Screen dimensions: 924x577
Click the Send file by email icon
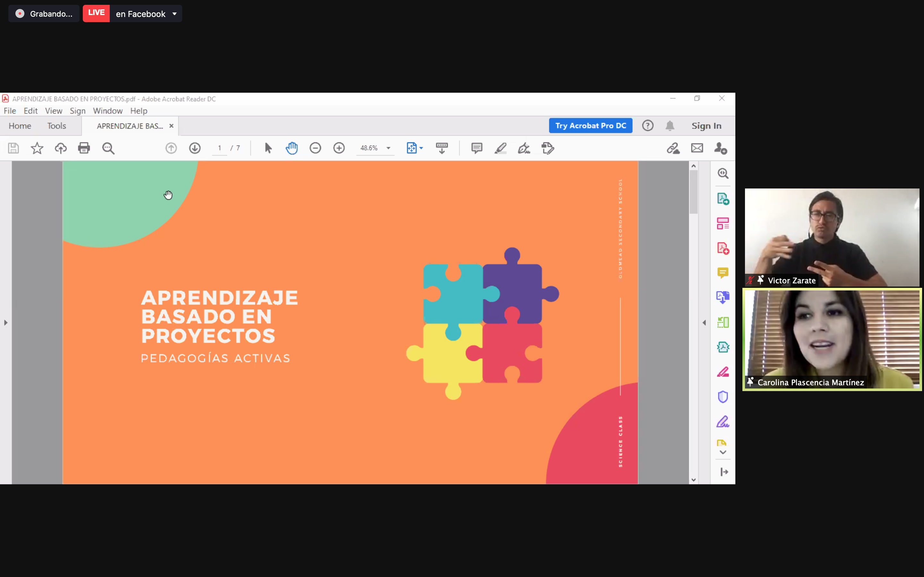tap(697, 148)
